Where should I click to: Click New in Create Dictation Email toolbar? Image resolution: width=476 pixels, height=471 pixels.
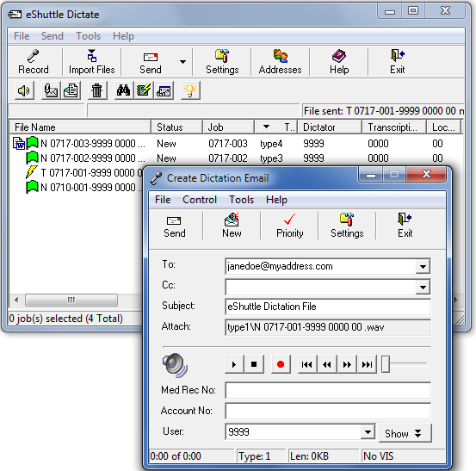232,226
